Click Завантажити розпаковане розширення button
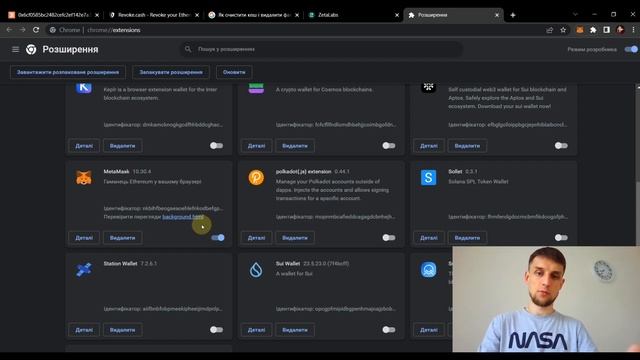Screen dimensions: 640x360 tap(68, 72)
